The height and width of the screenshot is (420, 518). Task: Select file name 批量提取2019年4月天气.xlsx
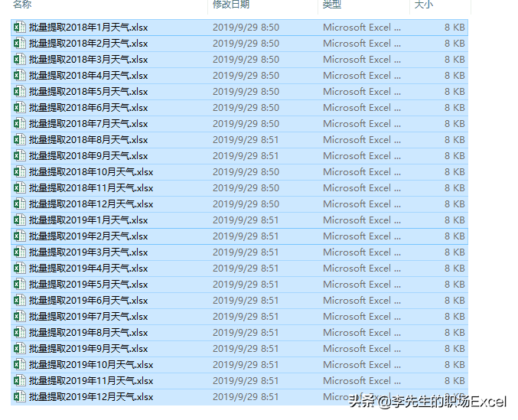tap(88, 269)
